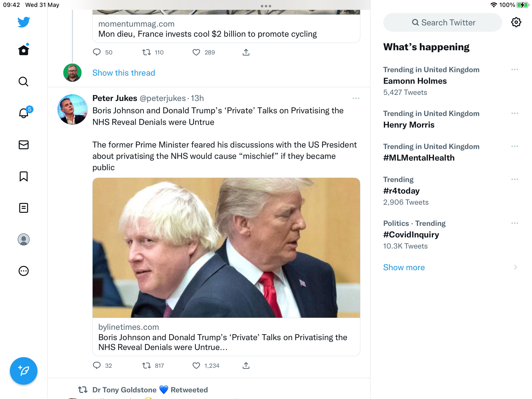Like the momentummag cycling tweet

coord(196,52)
